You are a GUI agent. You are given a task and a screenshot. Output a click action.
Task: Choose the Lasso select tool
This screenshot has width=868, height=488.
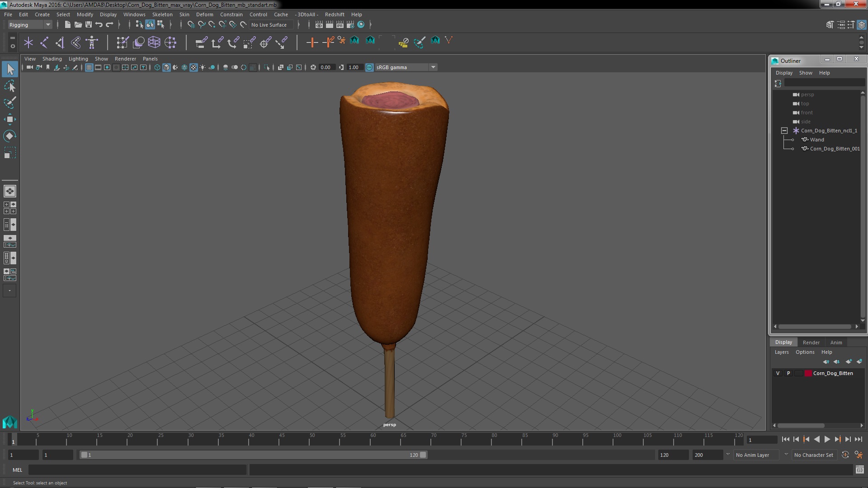click(x=9, y=86)
